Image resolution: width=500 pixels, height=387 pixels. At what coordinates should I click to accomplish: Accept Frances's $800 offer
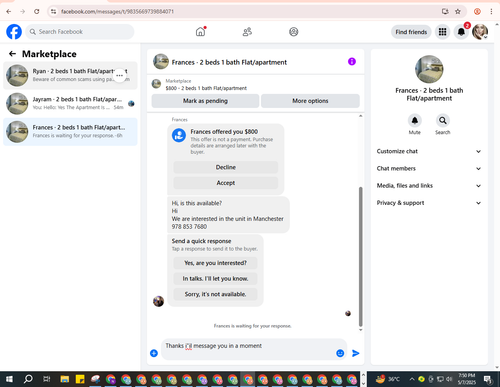(x=226, y=183)
